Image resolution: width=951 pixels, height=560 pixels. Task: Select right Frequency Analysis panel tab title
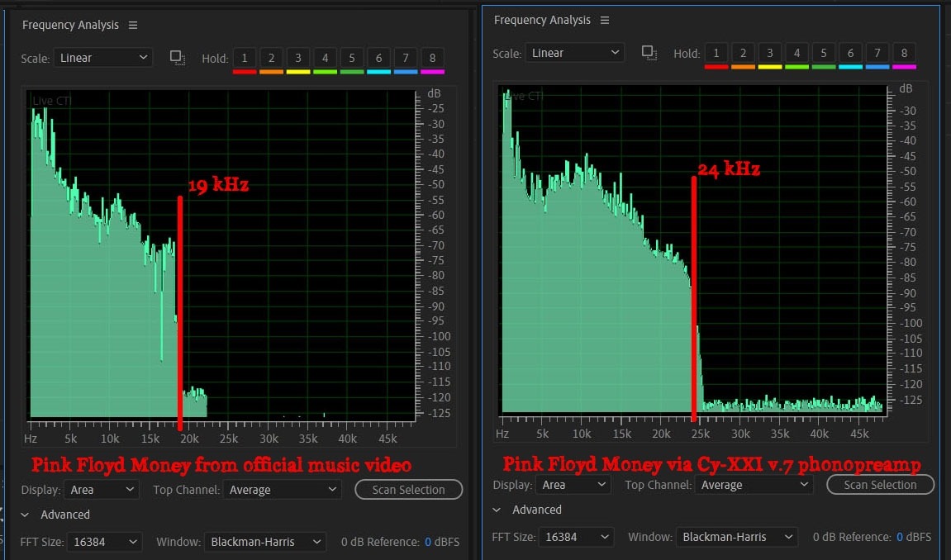(x=542, y=20)
